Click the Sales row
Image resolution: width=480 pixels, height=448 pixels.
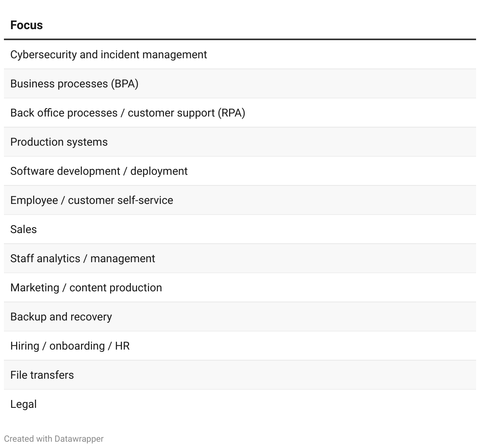click(24, 230)
